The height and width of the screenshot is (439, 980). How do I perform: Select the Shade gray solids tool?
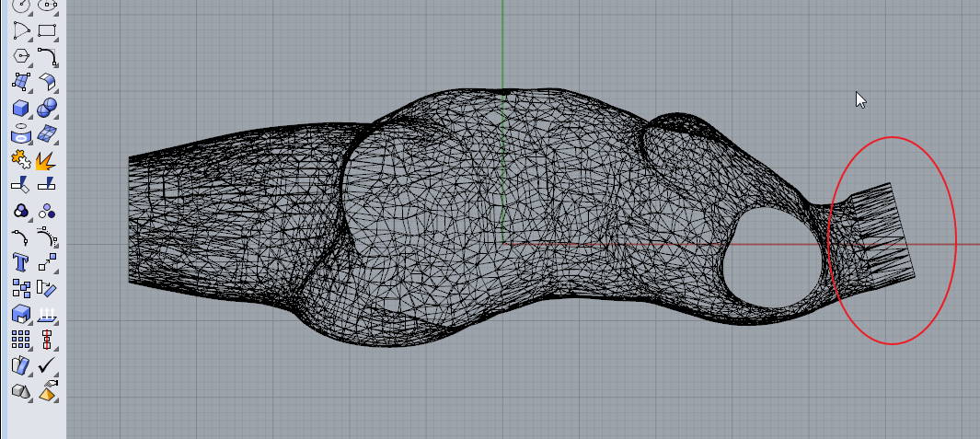21,391
